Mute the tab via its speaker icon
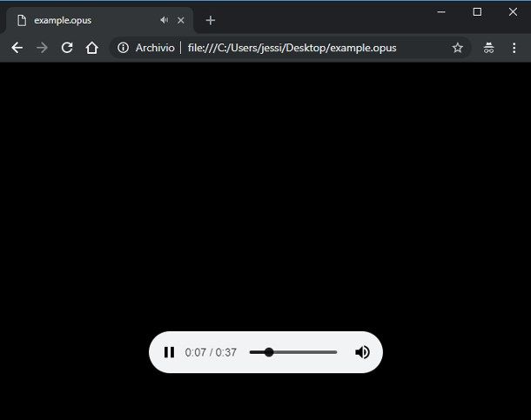This screenshot has width=531, height=420. 165,20
